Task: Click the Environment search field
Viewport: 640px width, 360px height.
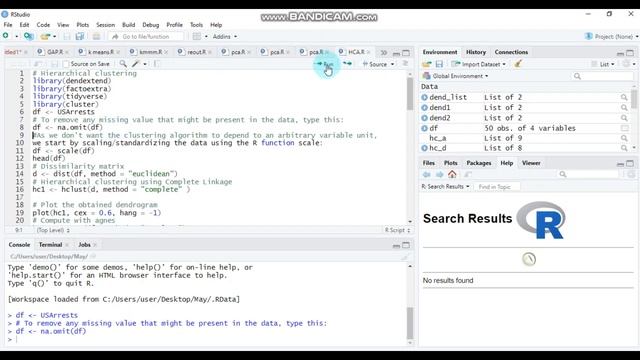Action: pyautogui.click(x=603, y=76)
